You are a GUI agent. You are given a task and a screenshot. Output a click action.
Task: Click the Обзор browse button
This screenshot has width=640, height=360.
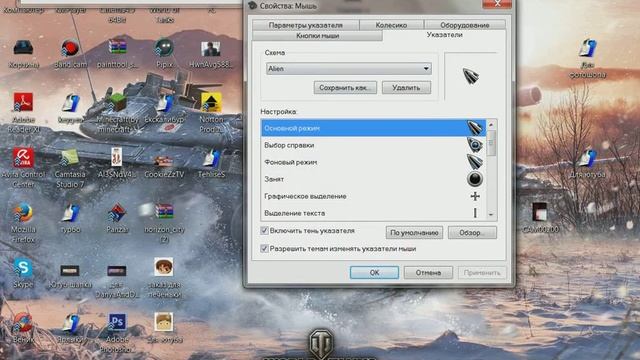click(x=472, y=233)
